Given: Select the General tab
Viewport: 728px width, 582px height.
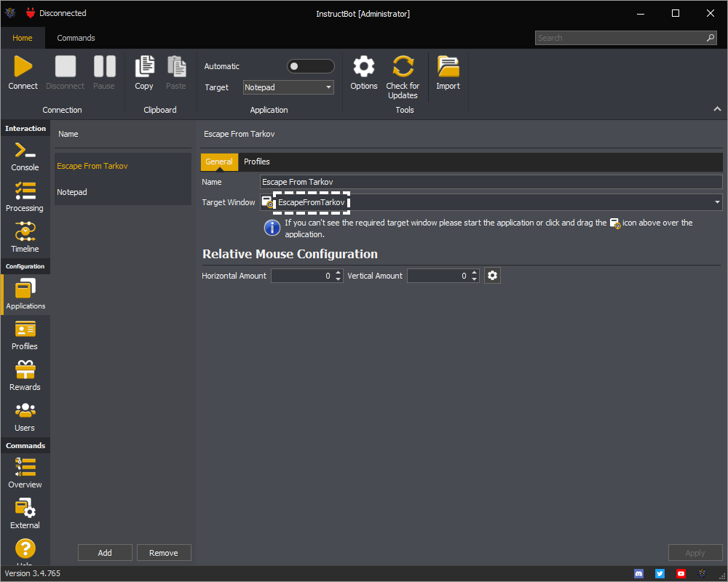Looking at the screenshot, I should (x=219, y=162).
